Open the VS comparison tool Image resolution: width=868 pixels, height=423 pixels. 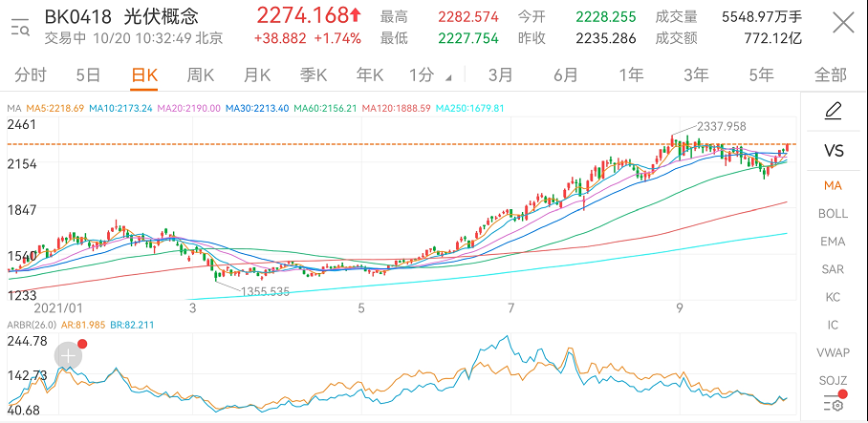833,151
